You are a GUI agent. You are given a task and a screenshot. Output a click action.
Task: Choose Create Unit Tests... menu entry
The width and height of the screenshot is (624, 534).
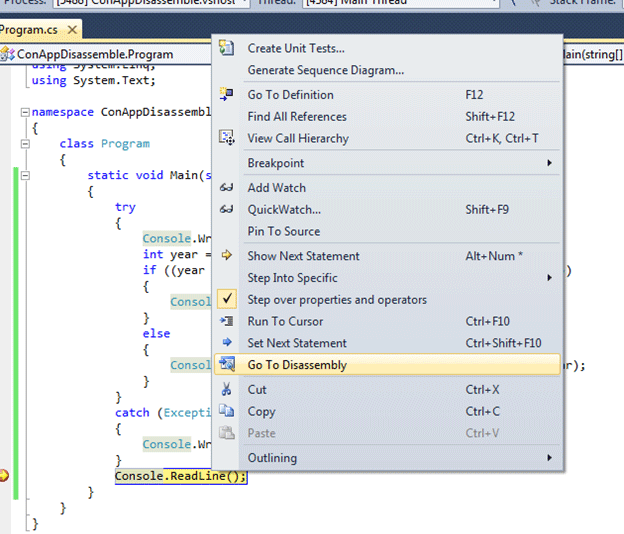tap(296, 48)
